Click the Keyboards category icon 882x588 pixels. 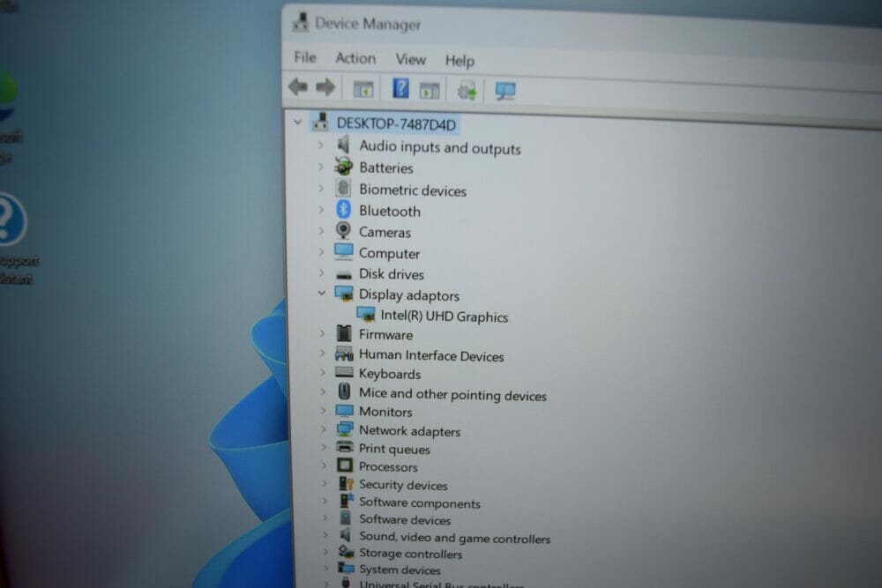pos(344,372)
